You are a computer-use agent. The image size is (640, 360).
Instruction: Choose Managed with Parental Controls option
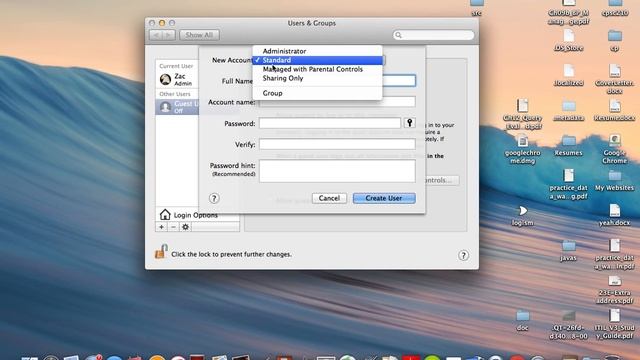(318, 69)
